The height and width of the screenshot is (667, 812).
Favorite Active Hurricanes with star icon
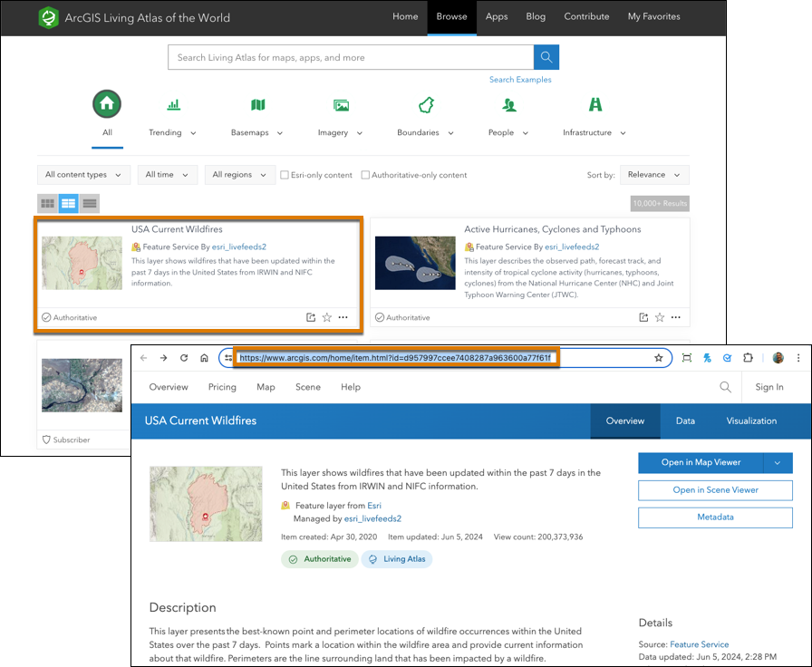click(x=660, y=317)
